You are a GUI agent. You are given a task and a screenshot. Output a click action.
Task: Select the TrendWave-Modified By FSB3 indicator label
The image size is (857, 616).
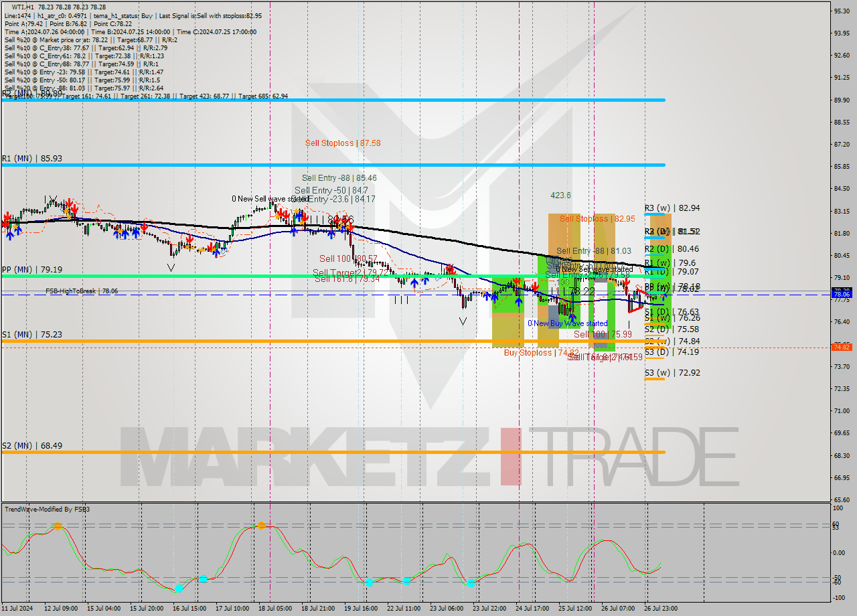tap(46, 509)
